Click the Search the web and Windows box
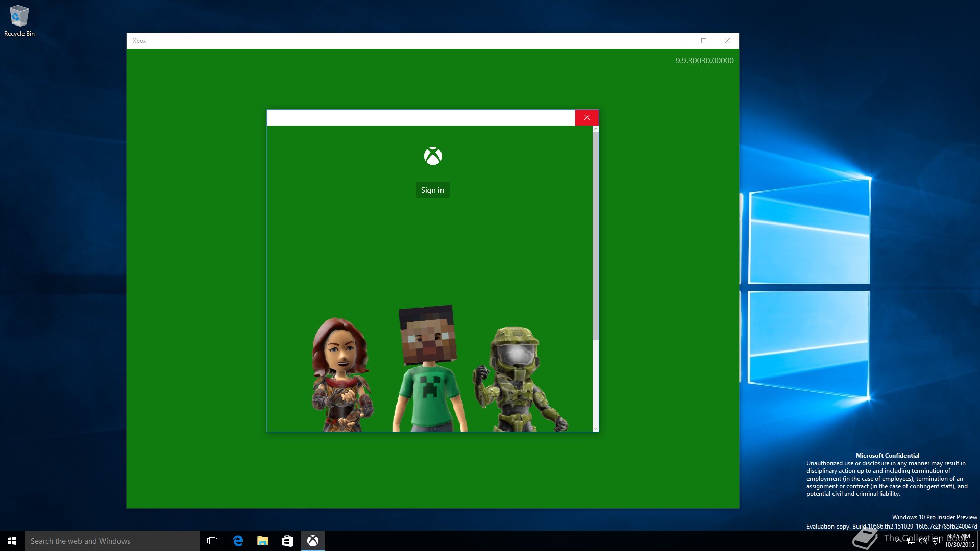 (x=112, y=541)
